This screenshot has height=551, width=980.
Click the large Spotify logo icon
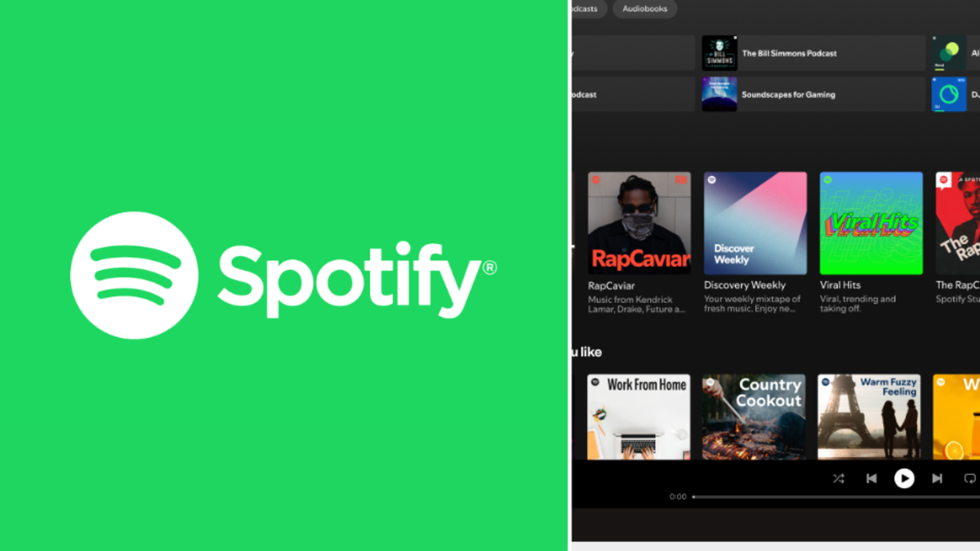[x=134, y=275]
